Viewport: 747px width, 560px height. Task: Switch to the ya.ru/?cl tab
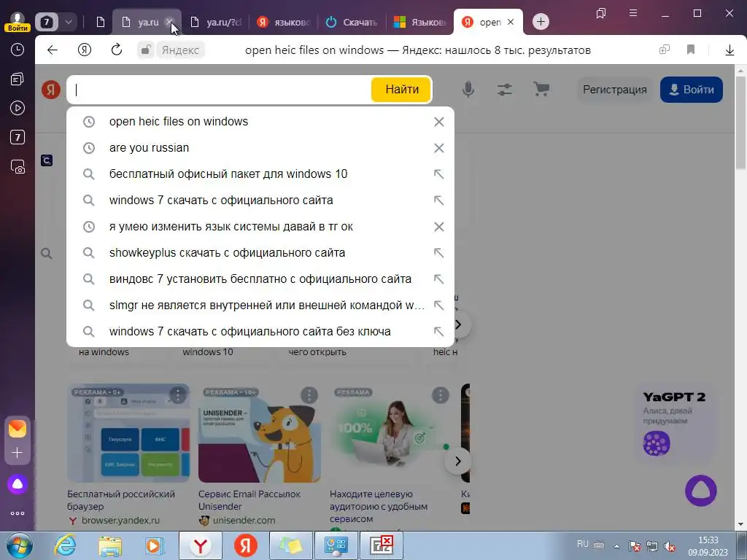(x=217, y=22)
